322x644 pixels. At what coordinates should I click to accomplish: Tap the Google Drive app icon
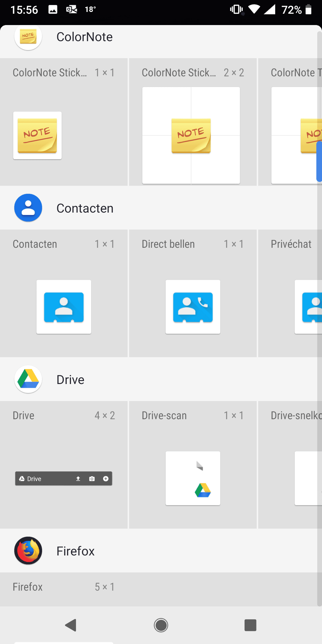pyautogui.click(x=28, y=379)
